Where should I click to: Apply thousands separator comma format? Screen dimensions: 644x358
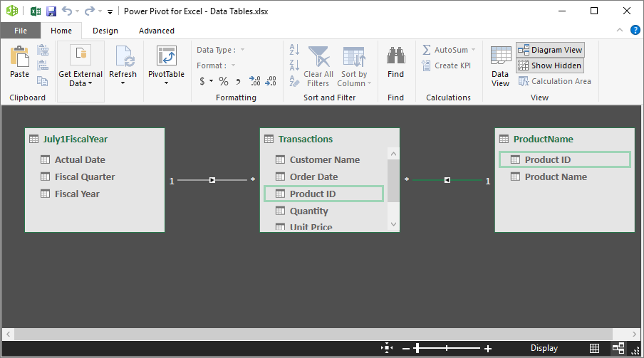coord(238,81)
